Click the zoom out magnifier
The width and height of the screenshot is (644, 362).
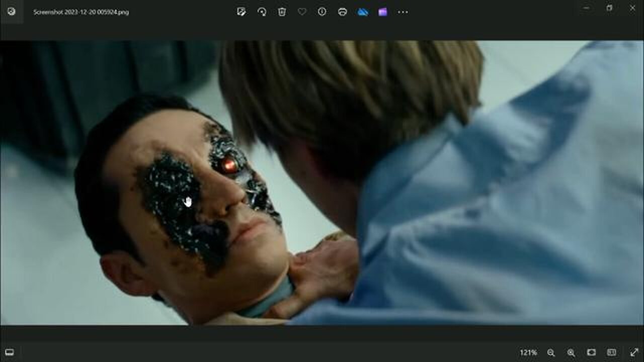551,353
